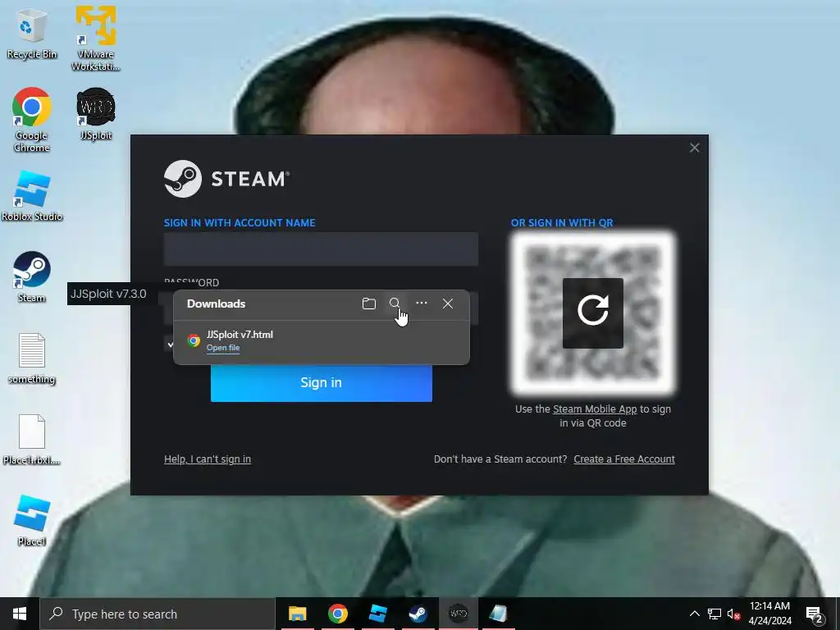This screenshot has width=840, height=630.
Task: Click the Steam Sign in button
Action: point(322,382)
